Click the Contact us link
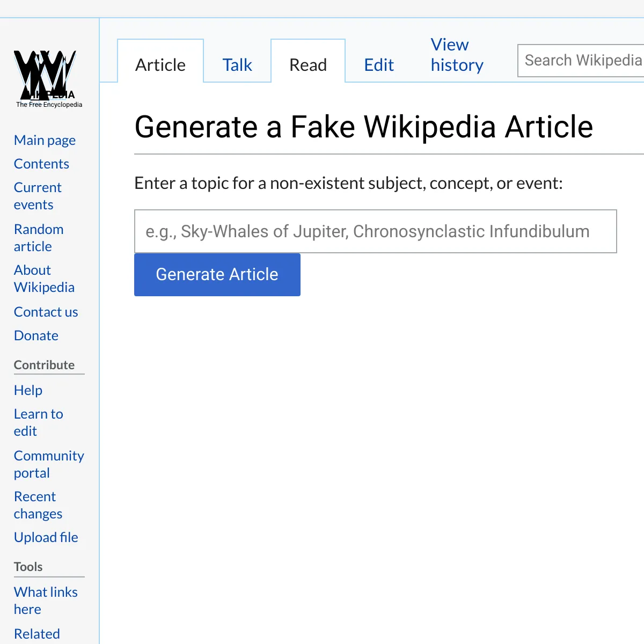644x644 pixels. coord(46,312)
